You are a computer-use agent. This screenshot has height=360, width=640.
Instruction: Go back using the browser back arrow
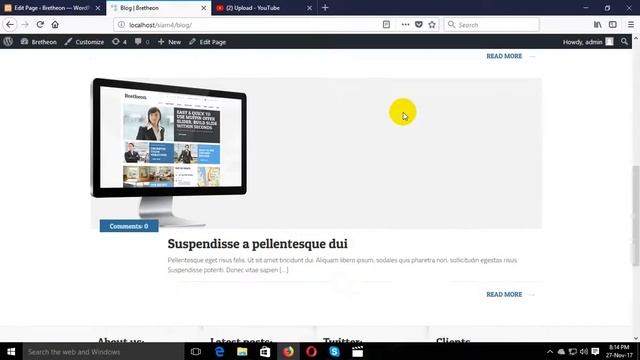coord(10,24)
